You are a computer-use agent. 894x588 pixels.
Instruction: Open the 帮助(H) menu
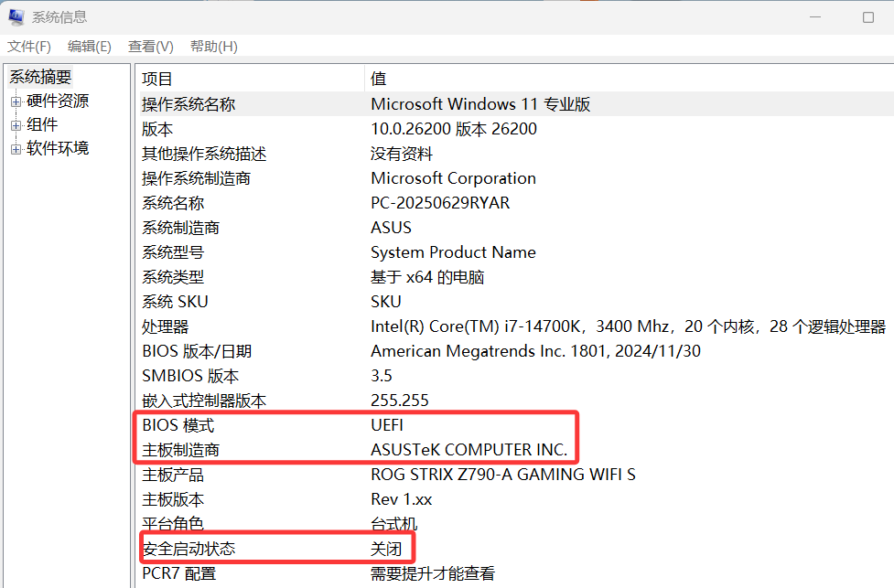click(x=214, y=46)
